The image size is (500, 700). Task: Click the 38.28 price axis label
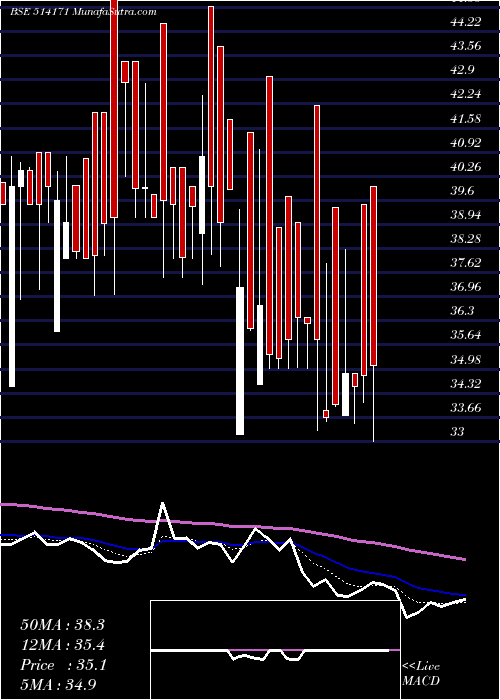[x=467, y=238]
